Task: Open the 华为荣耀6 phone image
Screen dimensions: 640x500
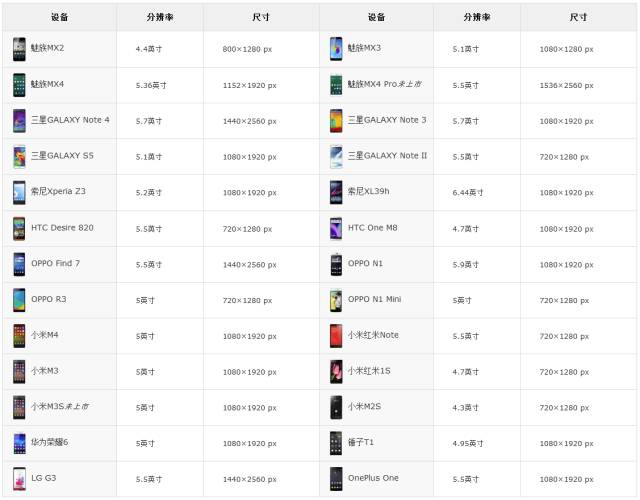Action: point(19,443)
